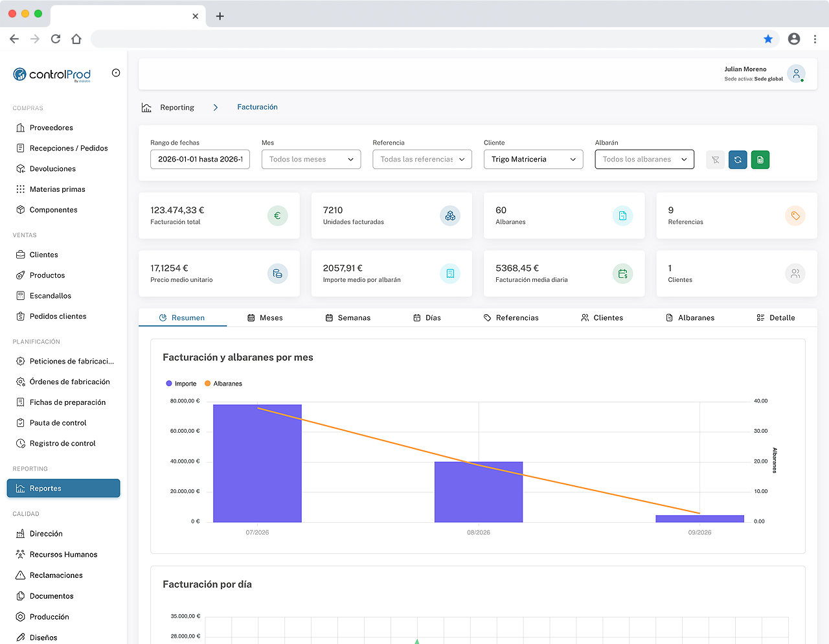This screenshot has width=829, height=644.
Task: Switch to the Resumen tab
Action: (x=182, y=318)
